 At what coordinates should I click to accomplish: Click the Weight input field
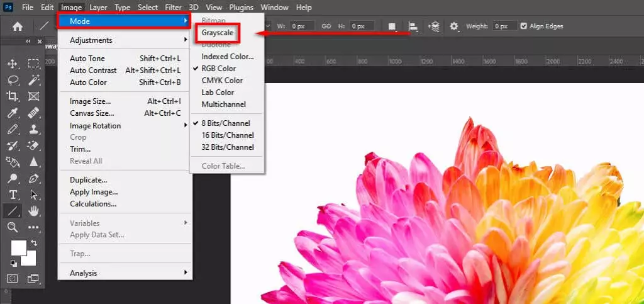click(502, 26)
